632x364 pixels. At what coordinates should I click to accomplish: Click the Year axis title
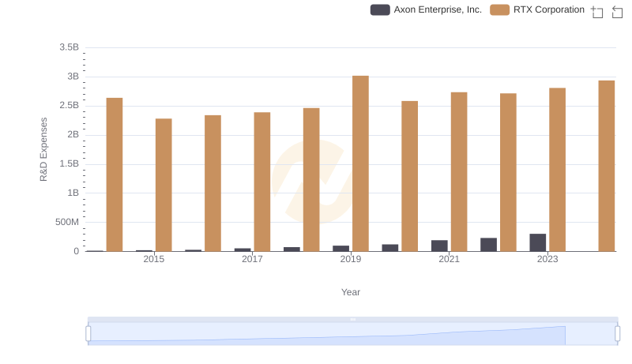tap(351, 292)
